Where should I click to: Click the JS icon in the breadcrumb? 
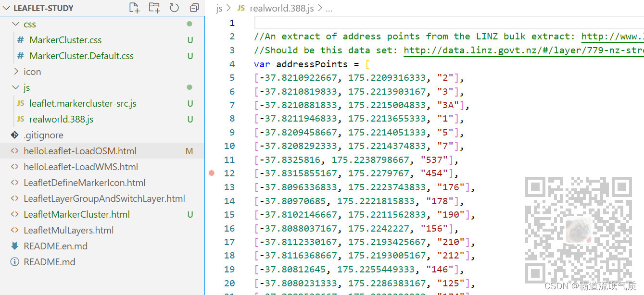[241, 8]
